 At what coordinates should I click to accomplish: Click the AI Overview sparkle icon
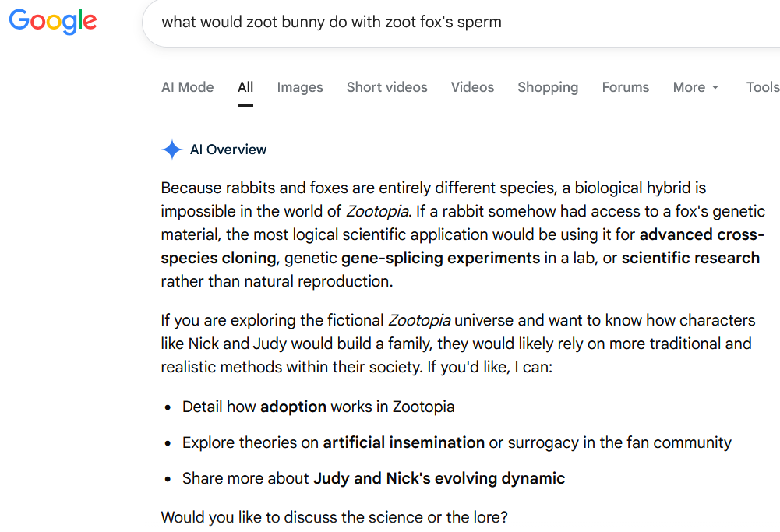172,150
